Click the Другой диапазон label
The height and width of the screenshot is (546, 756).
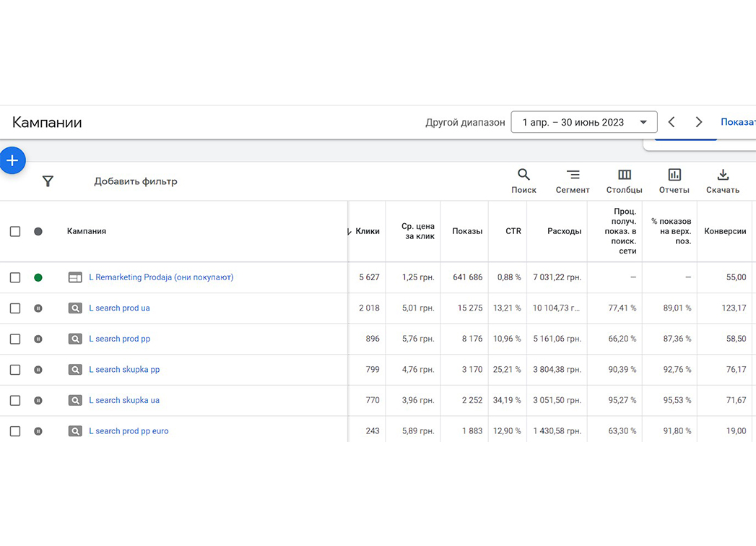pos(465,123)
